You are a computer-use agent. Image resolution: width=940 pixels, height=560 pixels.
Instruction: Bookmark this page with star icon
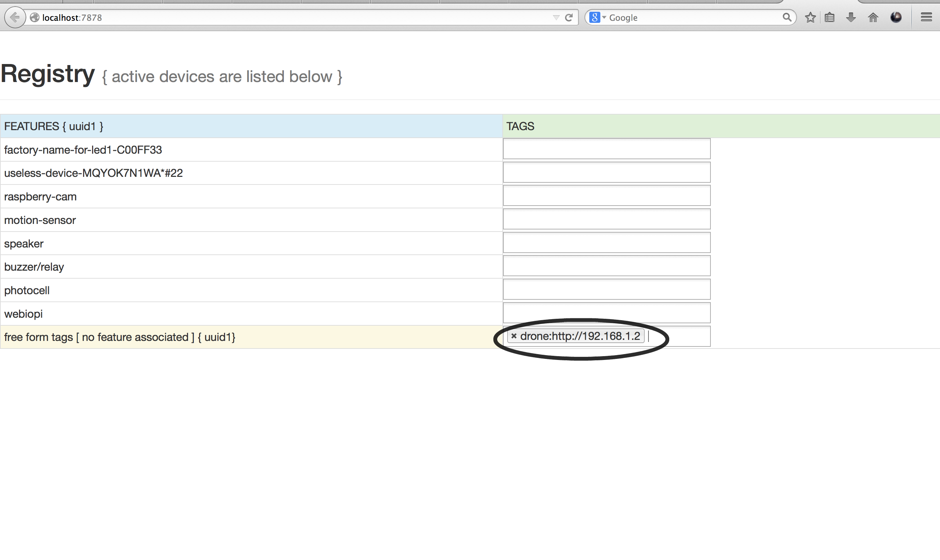(810, 17)
